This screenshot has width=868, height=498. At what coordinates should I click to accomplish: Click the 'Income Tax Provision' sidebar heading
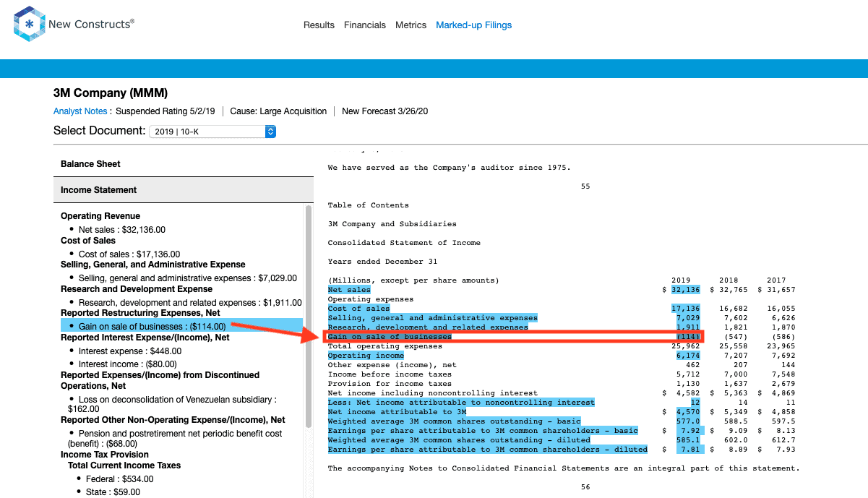coord(105,455)
